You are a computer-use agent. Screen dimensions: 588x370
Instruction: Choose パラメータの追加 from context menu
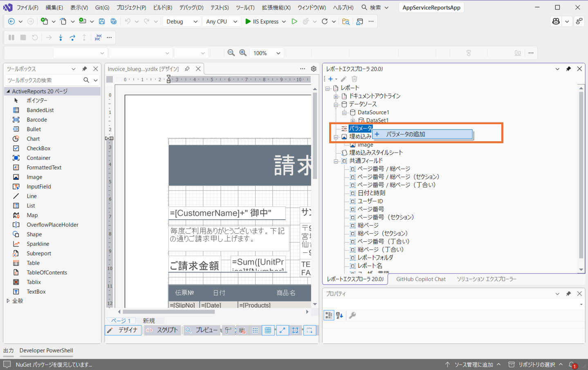pos(423,134)
